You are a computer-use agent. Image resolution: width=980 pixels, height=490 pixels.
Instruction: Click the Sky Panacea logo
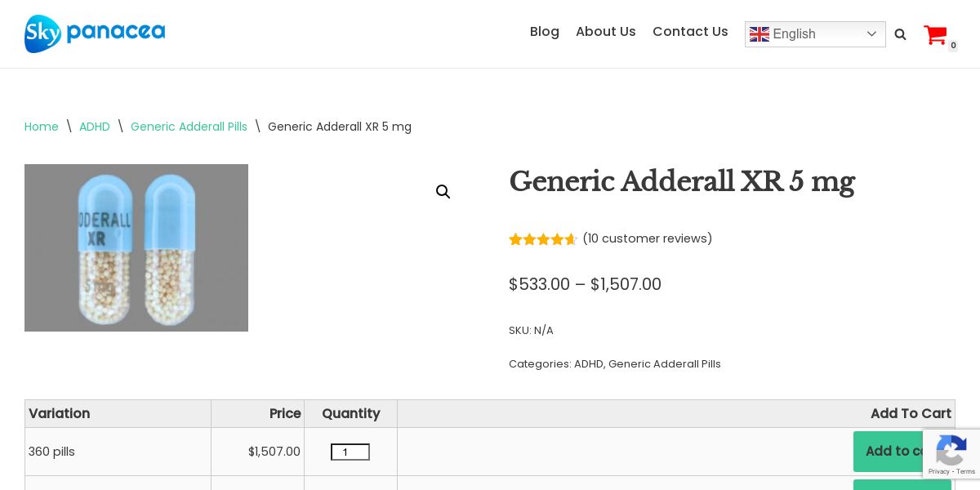point(95,33)
